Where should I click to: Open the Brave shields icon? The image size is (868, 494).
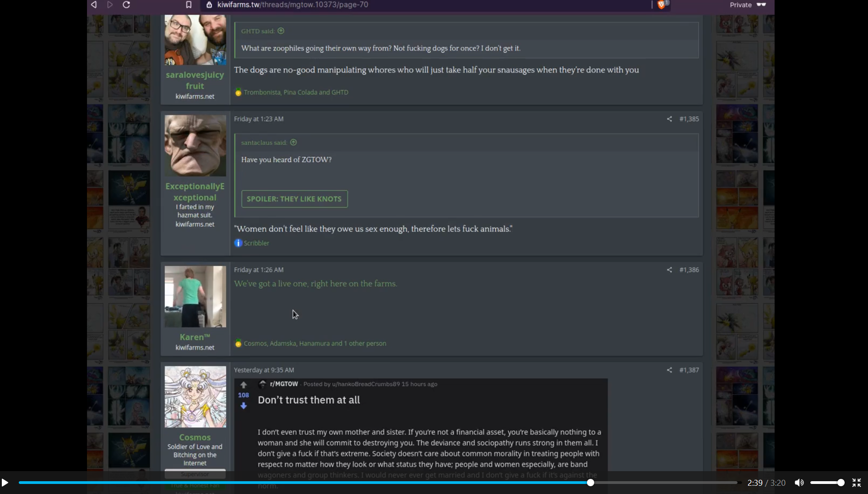662,5
